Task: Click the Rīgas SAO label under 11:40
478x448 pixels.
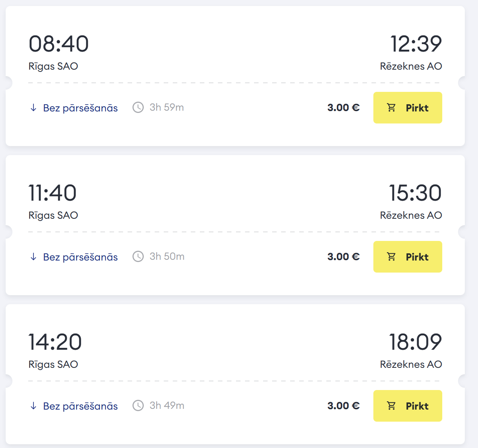Action: (53, 215)
